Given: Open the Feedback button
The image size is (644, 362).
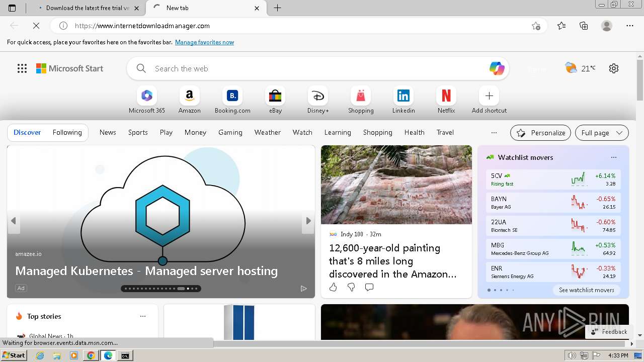Looking at the screenshot, I should [609, 331].
